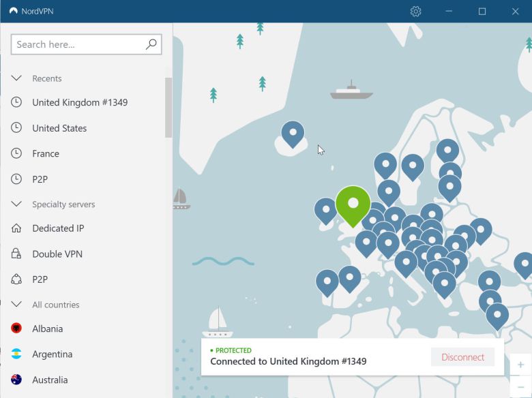This screenshot has height=398, width=532.
Task: Click the Albania flag icon
Action: (x=16, y=328)
